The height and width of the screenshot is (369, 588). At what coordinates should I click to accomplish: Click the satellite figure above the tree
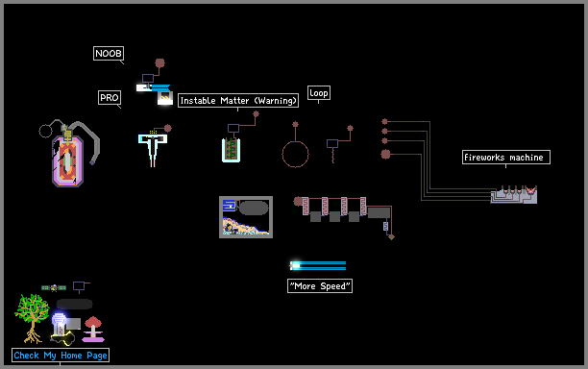(x=54, y=287)
